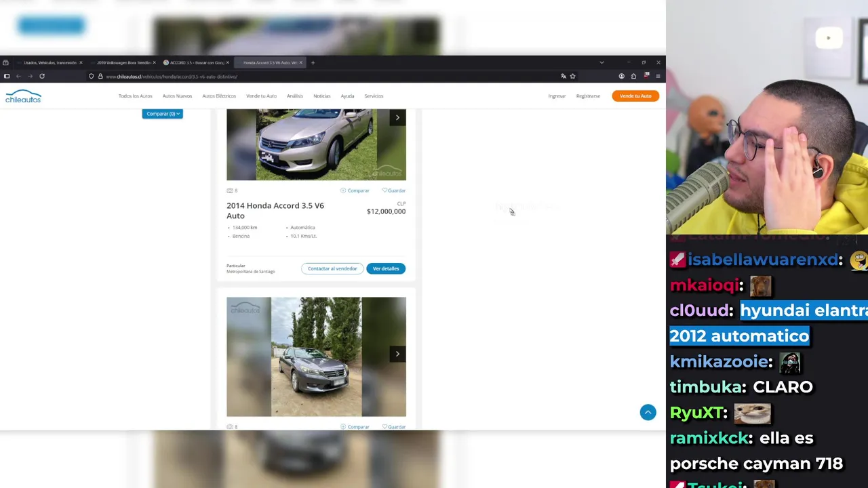Open Análisis nav item

coord(294,96)
